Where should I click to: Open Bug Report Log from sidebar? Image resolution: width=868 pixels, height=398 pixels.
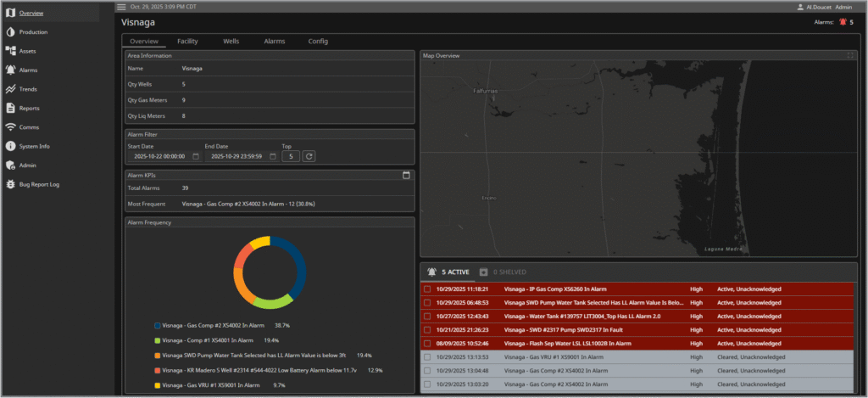coord(39,184)
